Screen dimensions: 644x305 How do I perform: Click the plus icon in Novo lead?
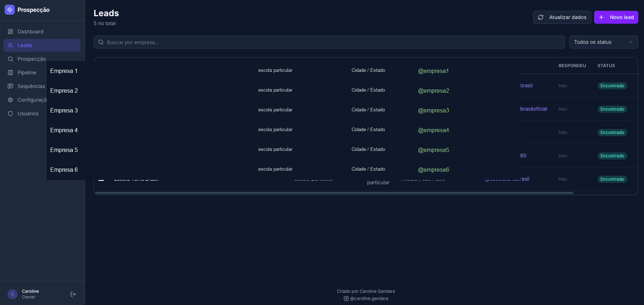click(x=601, y=17)
